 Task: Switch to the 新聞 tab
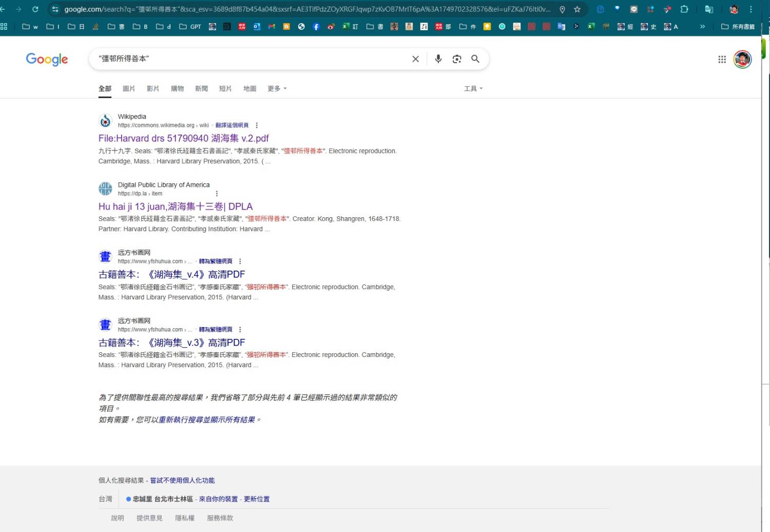pos(201,89)
